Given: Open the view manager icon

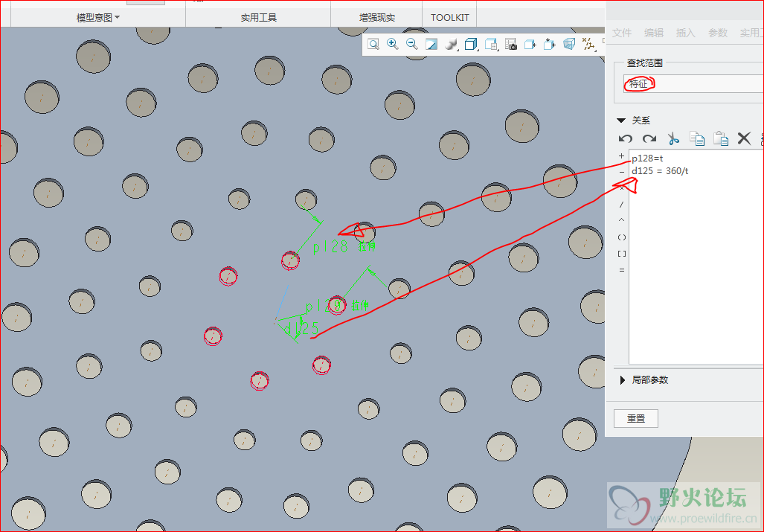Looking at the screenshot, I should (491, 45).
